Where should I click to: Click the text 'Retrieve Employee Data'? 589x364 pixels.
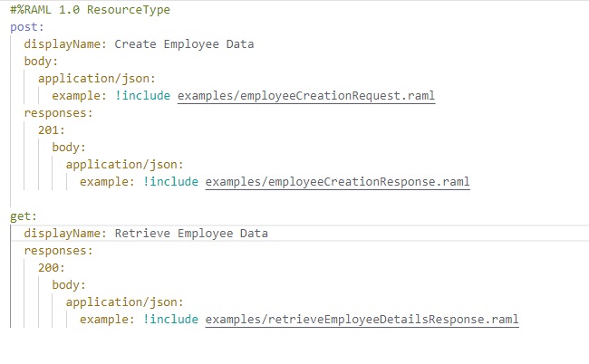click(191, 234)
